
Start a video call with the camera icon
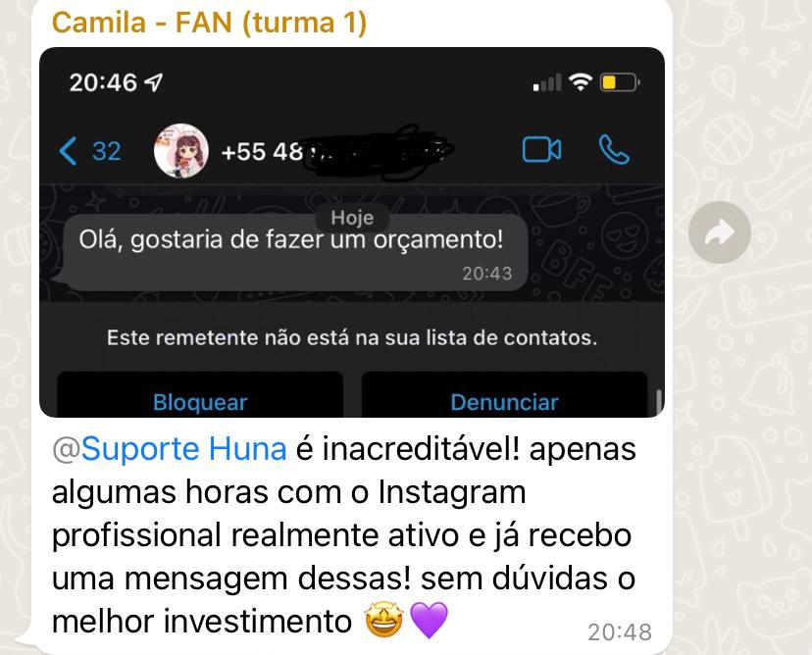(541, 150)
